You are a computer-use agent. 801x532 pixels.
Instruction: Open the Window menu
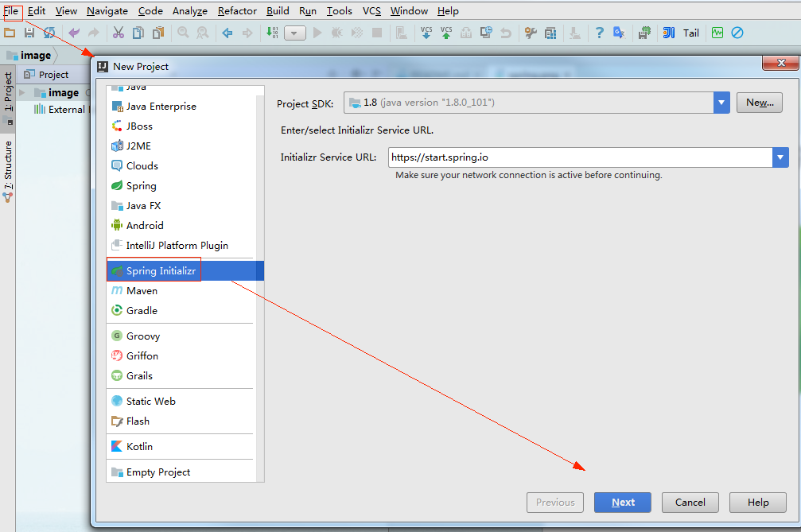pos(409,10)
